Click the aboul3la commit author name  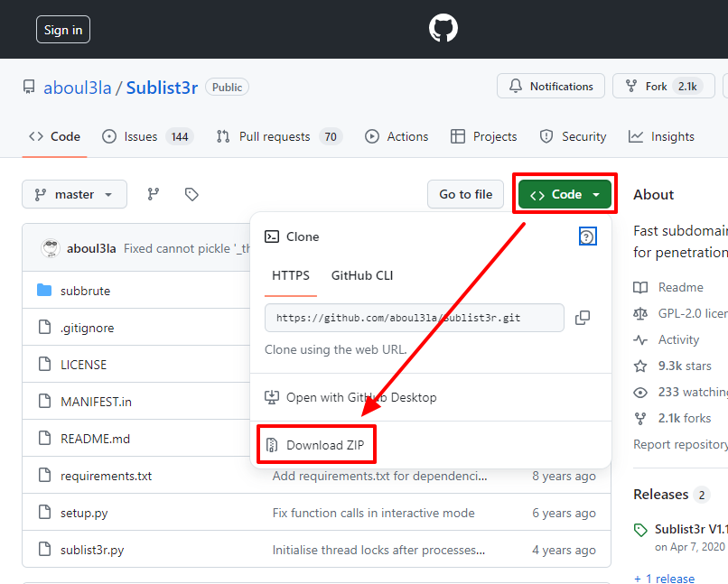pyautogui.click(x=91, y=248)
